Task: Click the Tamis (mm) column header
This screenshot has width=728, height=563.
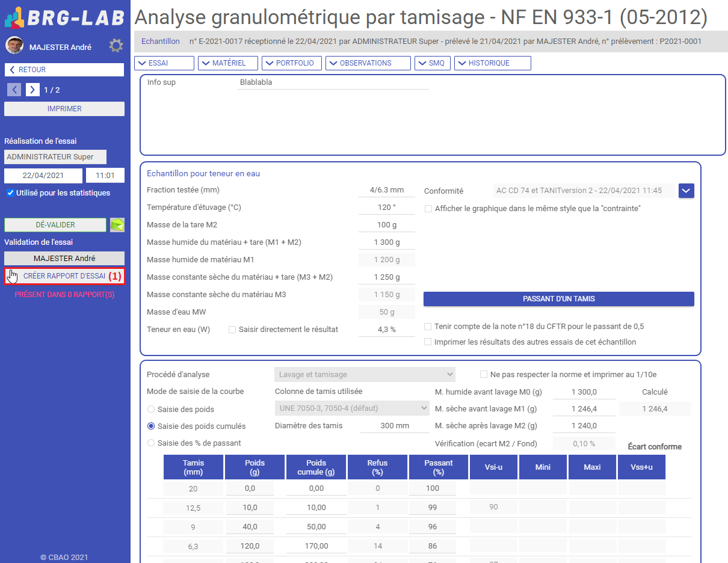Action: tap(193, 467)
